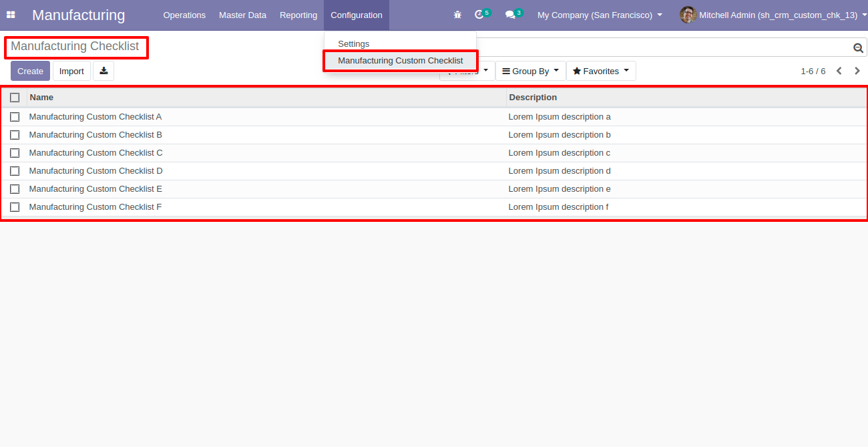Click the download export icon button
868x447 pixels.
(x=103, y=71)
